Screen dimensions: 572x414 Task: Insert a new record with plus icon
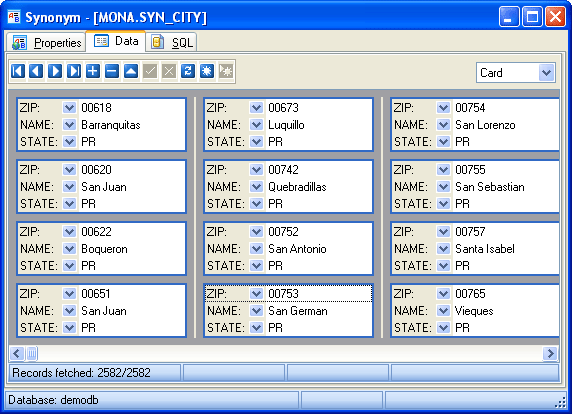coord(93,71)
